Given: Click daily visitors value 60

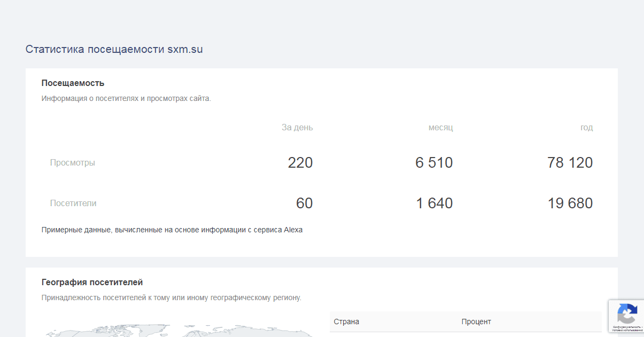Looking at the screenshot, I should tap(304, 203).
